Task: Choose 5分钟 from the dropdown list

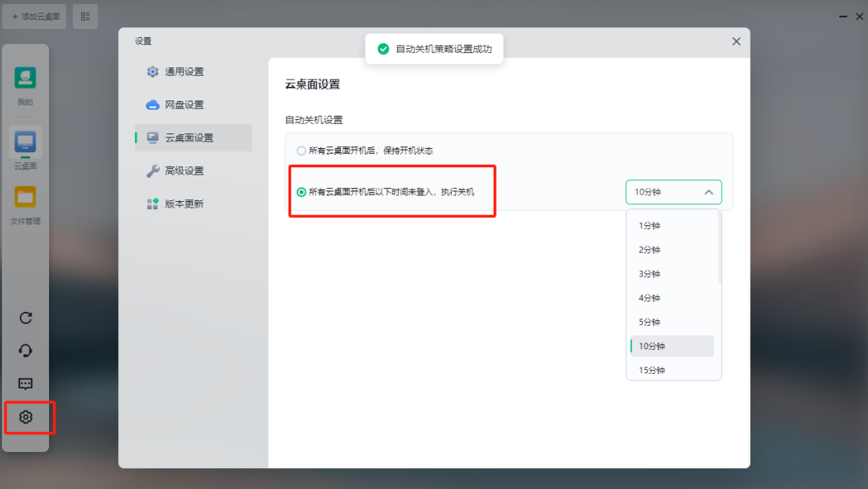Action: [671, 323]
